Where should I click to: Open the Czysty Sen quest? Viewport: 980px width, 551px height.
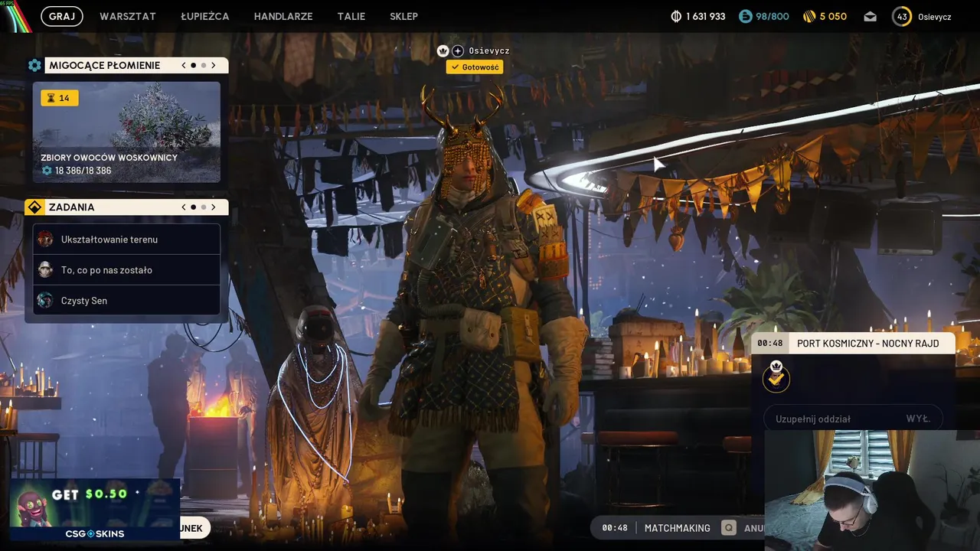(126, 300)
